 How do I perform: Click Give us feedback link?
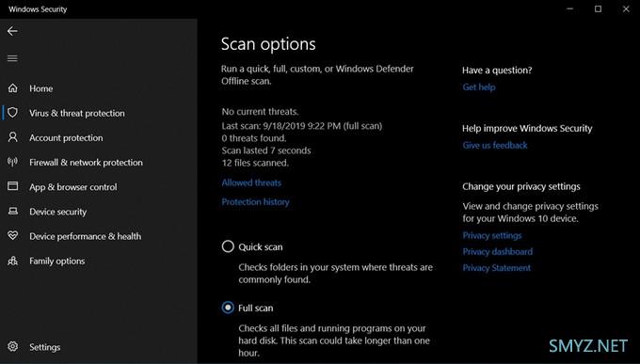pyautogui.click(x=495, y=145)
